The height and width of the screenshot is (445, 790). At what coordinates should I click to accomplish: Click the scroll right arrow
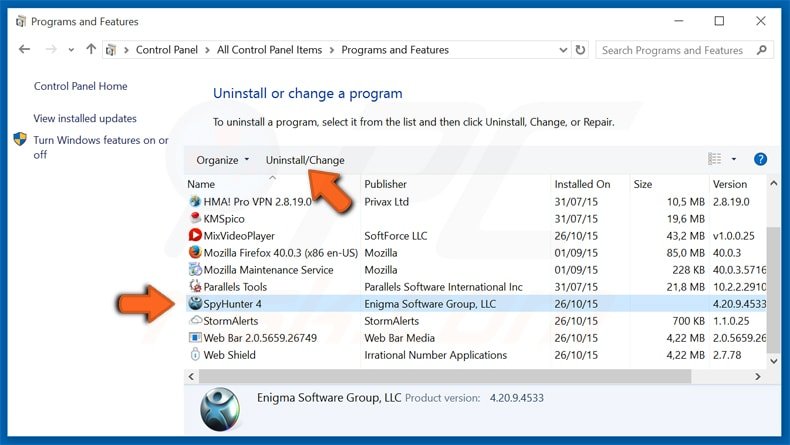click(x=757, y=376)
